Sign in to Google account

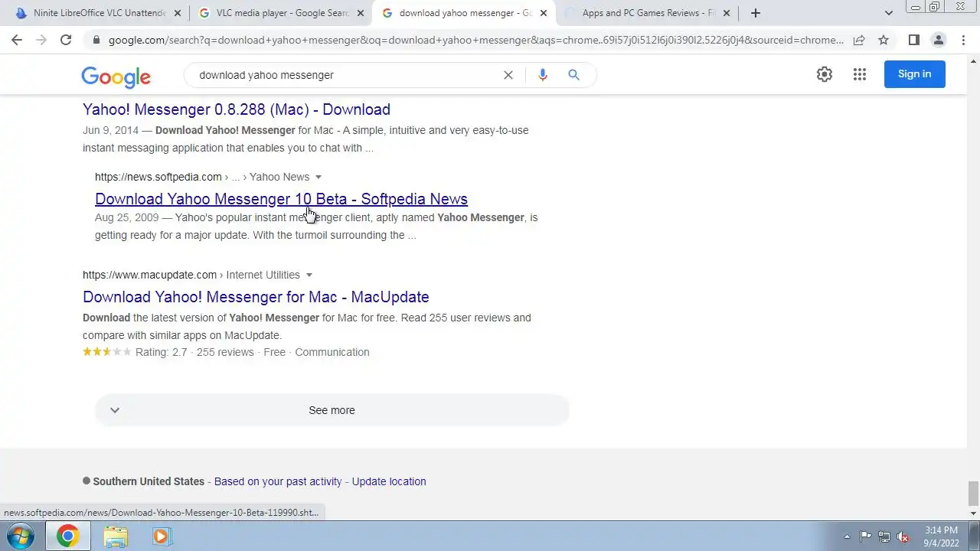(x=914, y=74)
